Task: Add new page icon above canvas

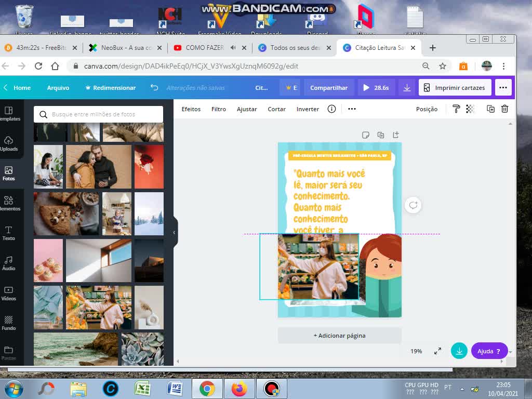Action: [395, 135]
